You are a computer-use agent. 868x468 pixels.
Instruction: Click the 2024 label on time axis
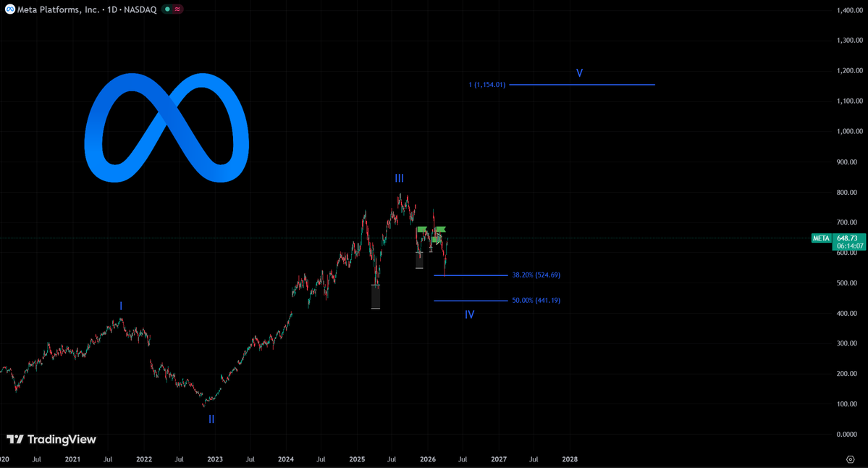(286, 459)
